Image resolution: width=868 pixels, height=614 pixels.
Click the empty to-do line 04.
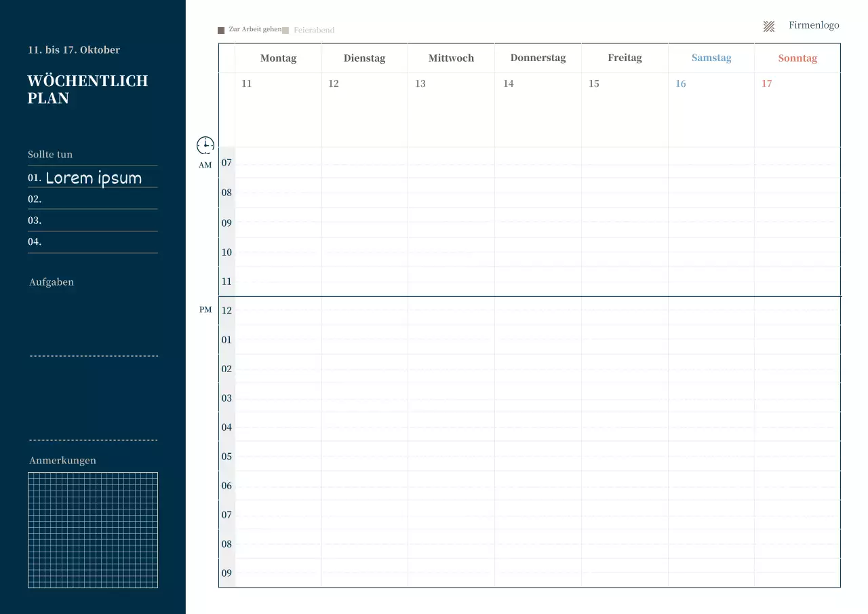(x=92, y=242)
